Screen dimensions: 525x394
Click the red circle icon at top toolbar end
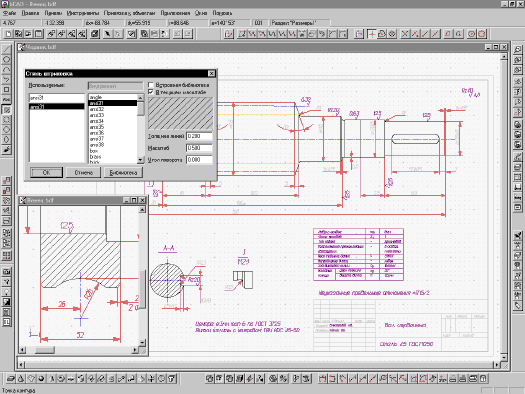481,34
